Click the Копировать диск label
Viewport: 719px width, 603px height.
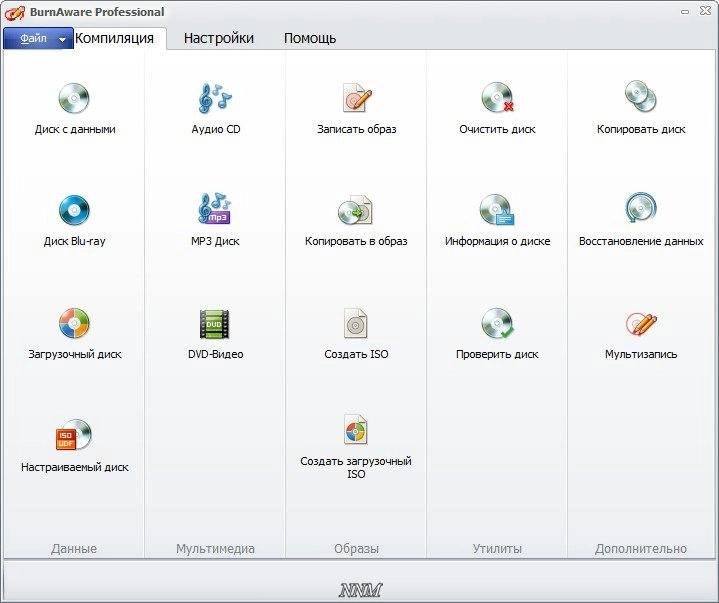point(641,129)
